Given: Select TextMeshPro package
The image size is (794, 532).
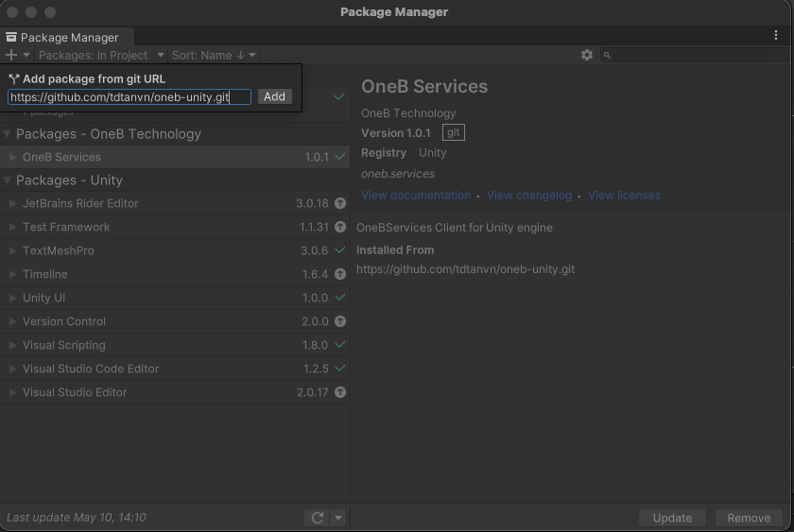Looking at the screenshot, I should pyautogui.click(x=175, y=250).
